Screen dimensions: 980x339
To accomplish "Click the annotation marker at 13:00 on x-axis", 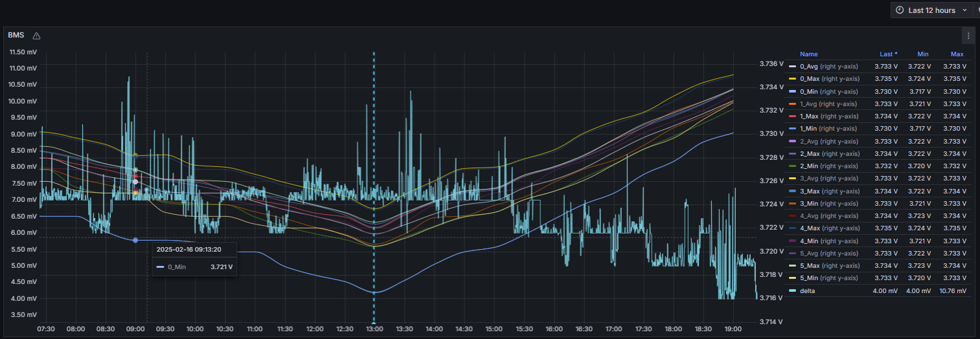I will click(374, 322).
